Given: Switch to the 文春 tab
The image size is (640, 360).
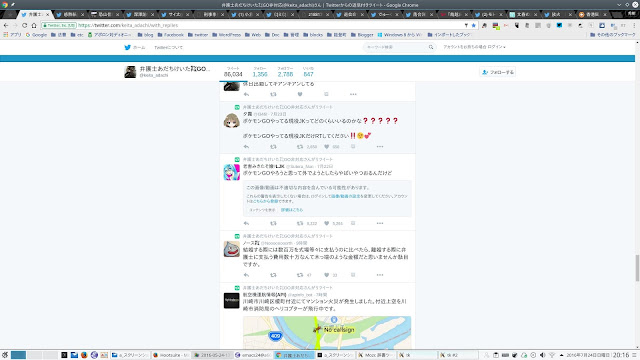Looking at the screenshot, I should pyautogui.click(x=523, y=14).
